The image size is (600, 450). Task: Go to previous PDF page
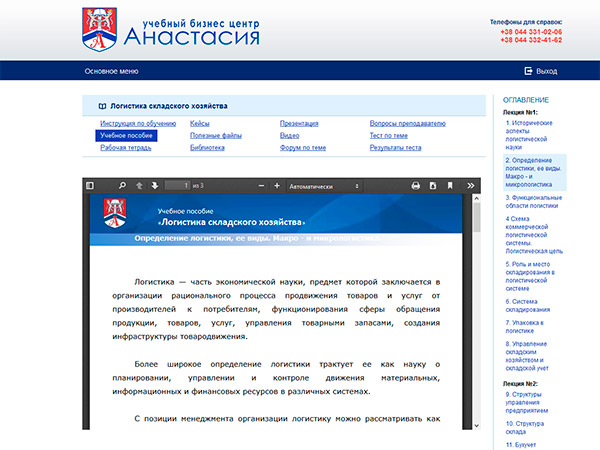(140, 186)
